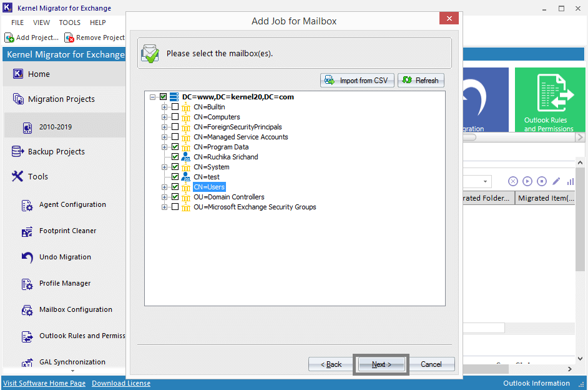Viewport: 588px width, 390px height.
Task: Click the Migration Projects icon
Action: 18,99
